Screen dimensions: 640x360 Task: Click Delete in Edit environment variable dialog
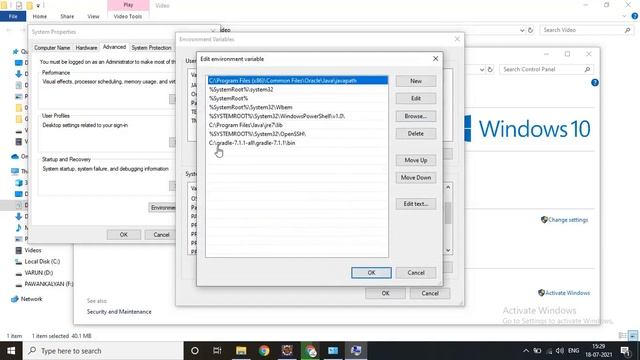[416, 133]
